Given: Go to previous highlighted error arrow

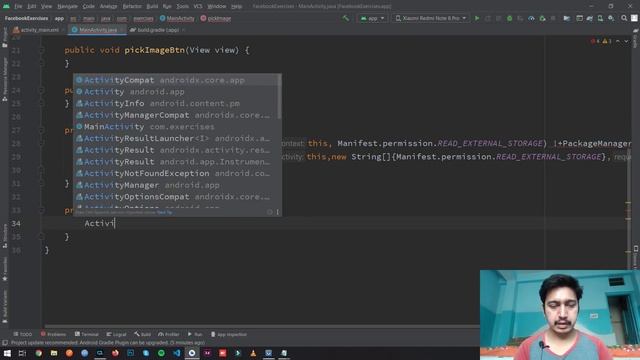Looking at the screenshot, I should [618, 41].
